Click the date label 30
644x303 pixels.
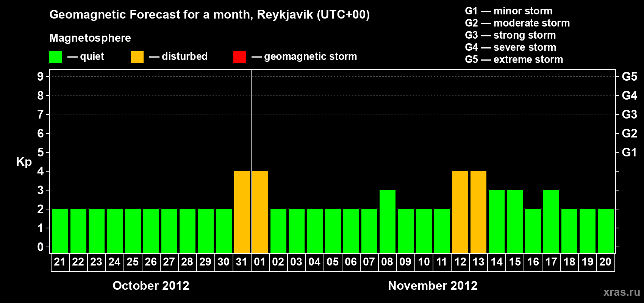click(x=224, y=262)
